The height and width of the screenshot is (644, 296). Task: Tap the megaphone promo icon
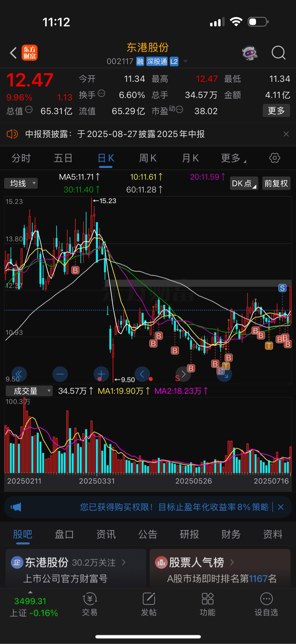(16, 507)
